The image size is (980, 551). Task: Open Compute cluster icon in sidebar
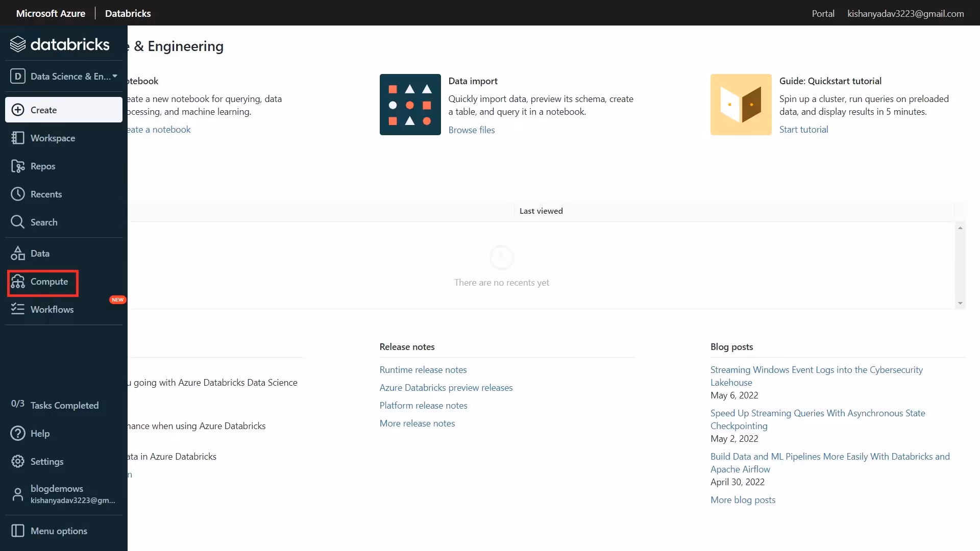(x=18, y=282)
